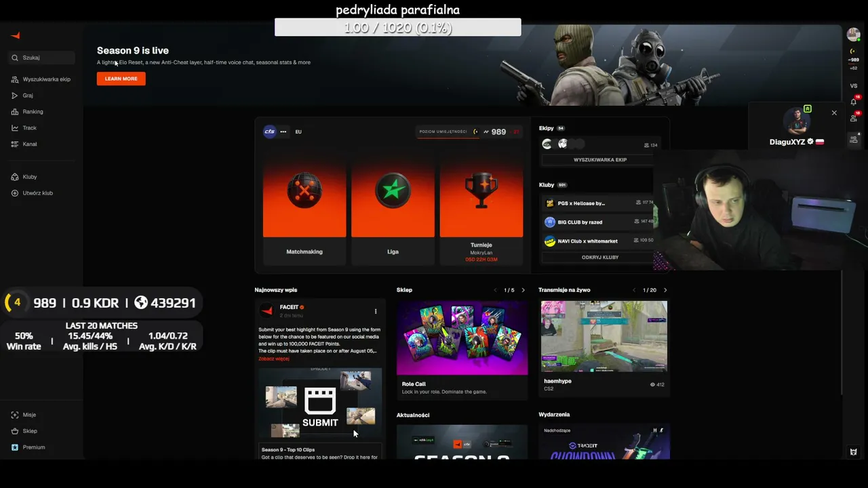Screen dimensions: 868x488
Task: Open the skill level 989 Elo widget
Action: [x=469, y=131]
